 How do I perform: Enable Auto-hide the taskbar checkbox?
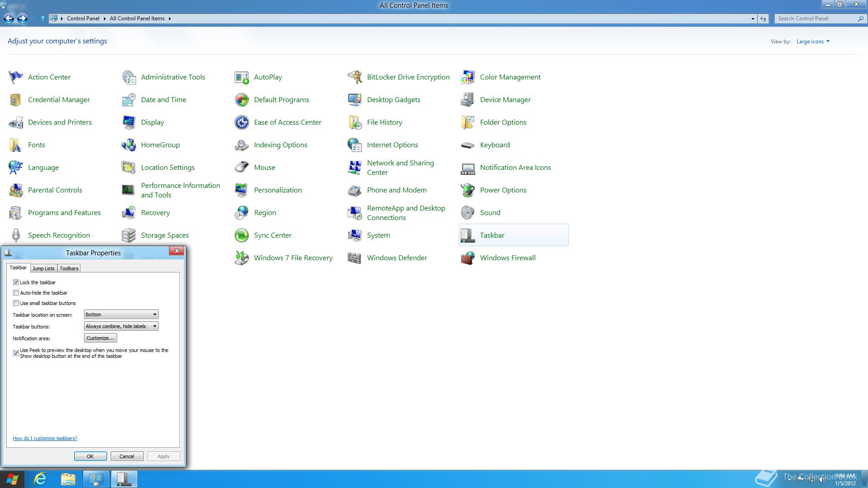16,293
